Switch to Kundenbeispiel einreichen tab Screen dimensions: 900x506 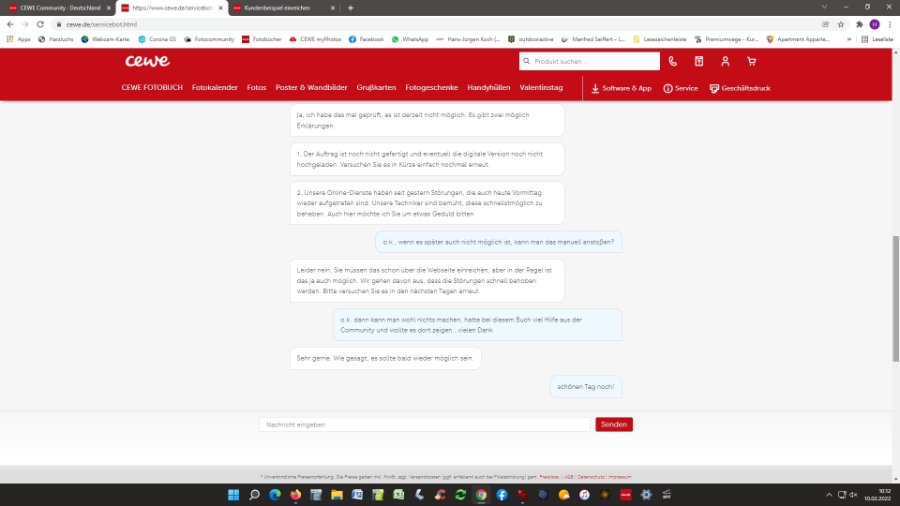coord(278,8)
